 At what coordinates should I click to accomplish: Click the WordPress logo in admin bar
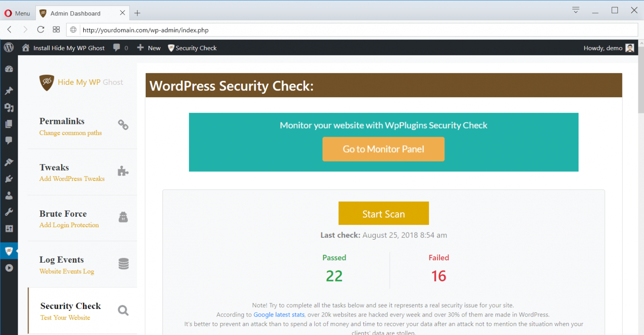coord(9,47)
